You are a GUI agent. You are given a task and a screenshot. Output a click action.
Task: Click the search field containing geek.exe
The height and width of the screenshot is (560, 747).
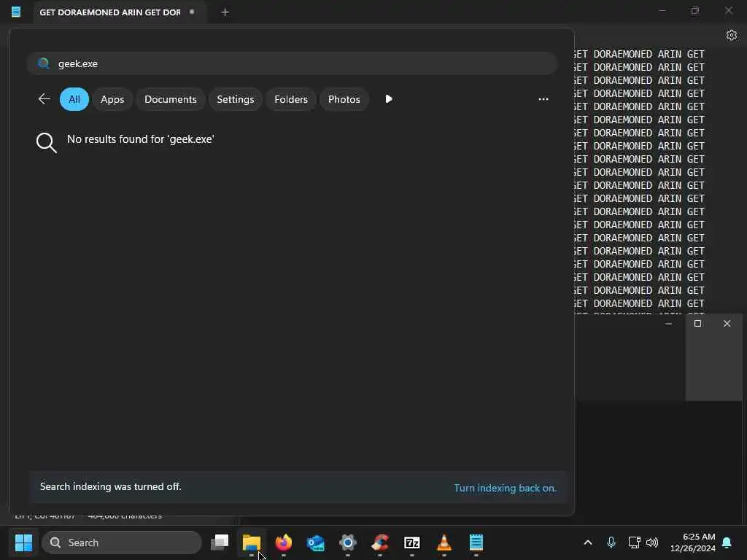(292, 63)
